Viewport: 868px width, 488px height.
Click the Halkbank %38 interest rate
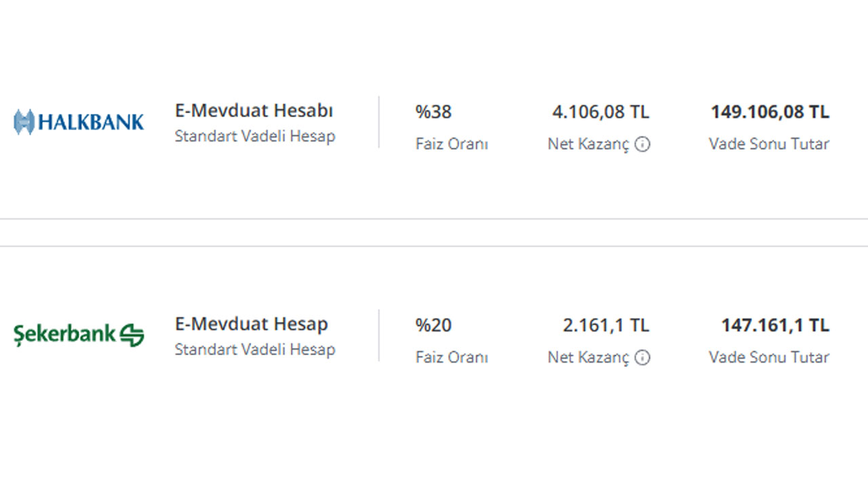click(433, 112)
